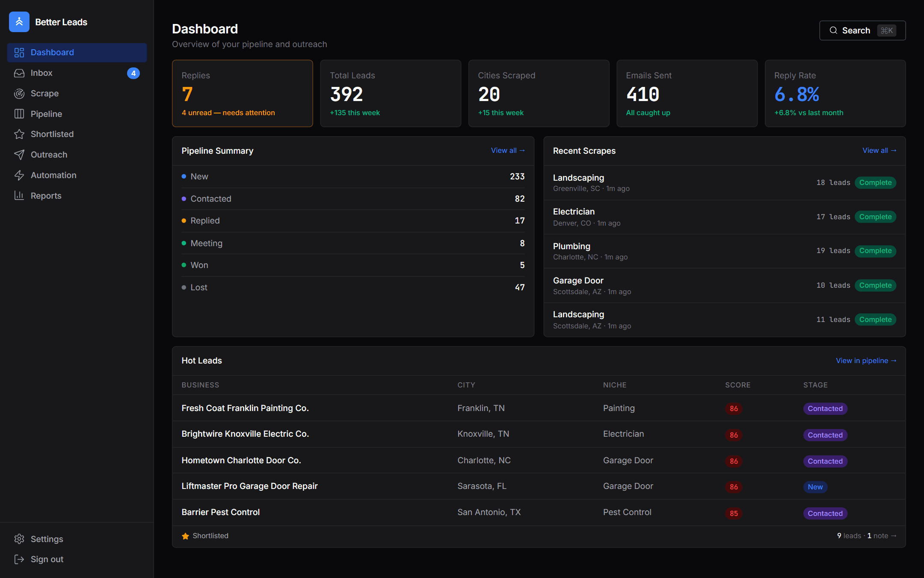The image size is (924, 578).
Task: Open the Automation section
Action: pyautogui.click(x=77, y=175)
